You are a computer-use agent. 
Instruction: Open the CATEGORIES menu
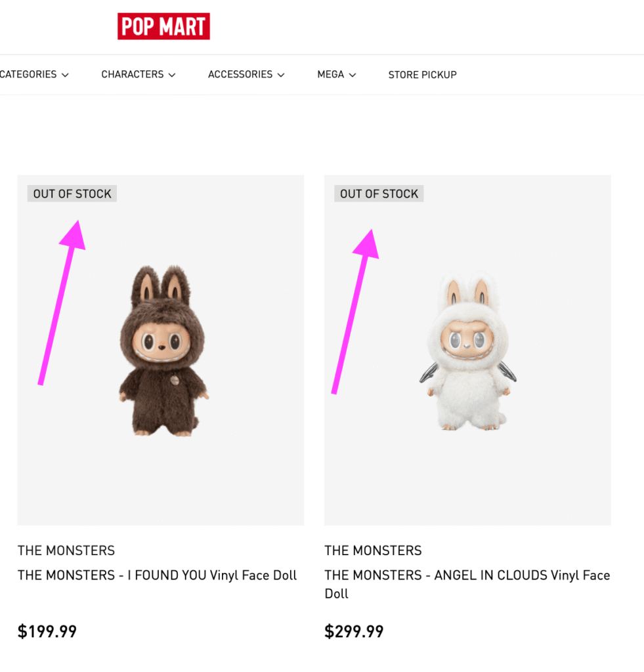[x=28, y=75]
